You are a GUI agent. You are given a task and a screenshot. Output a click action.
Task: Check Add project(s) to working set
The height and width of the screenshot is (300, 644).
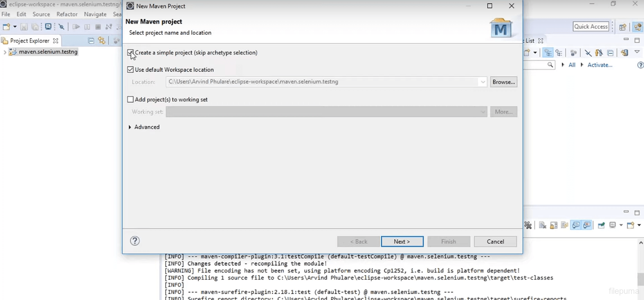(130, 99)
